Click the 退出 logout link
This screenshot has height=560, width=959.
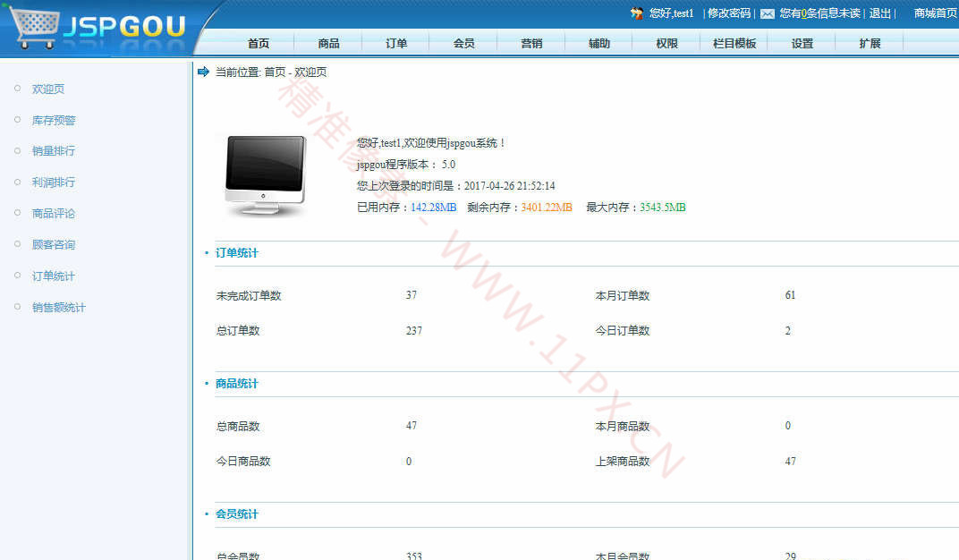pyautogui.click(x=880, y=13)
